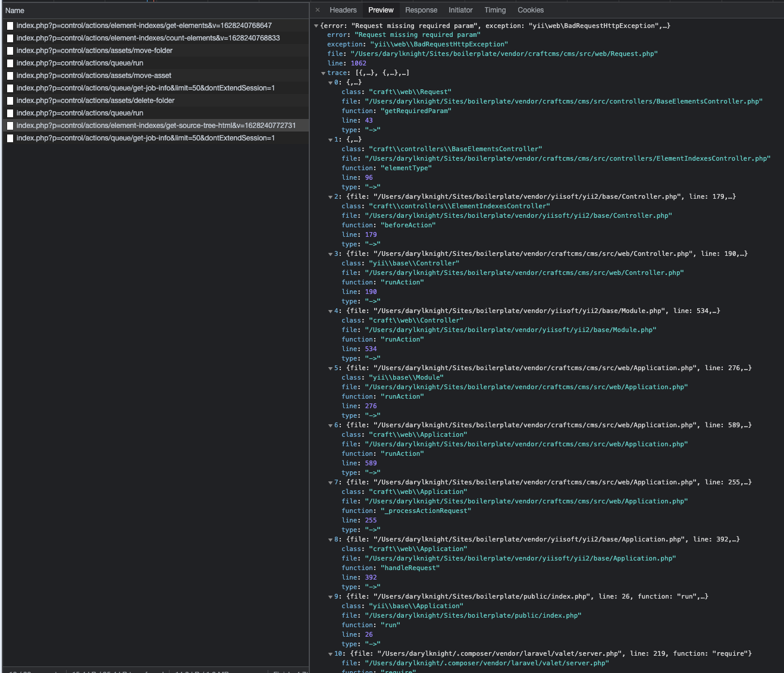Viewport: 784px width, 673px height.
Task: Select the Preview tab
Action: point(381,10)
